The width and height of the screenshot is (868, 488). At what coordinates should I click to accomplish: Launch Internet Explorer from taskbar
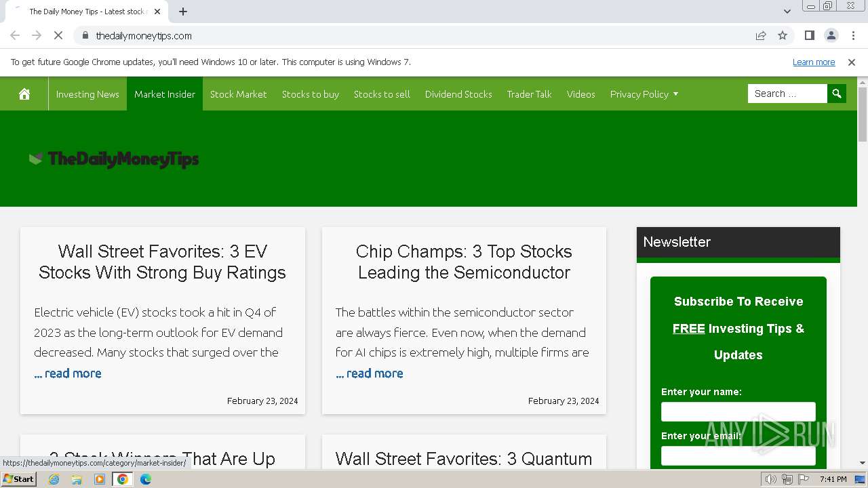coord(54,479)
